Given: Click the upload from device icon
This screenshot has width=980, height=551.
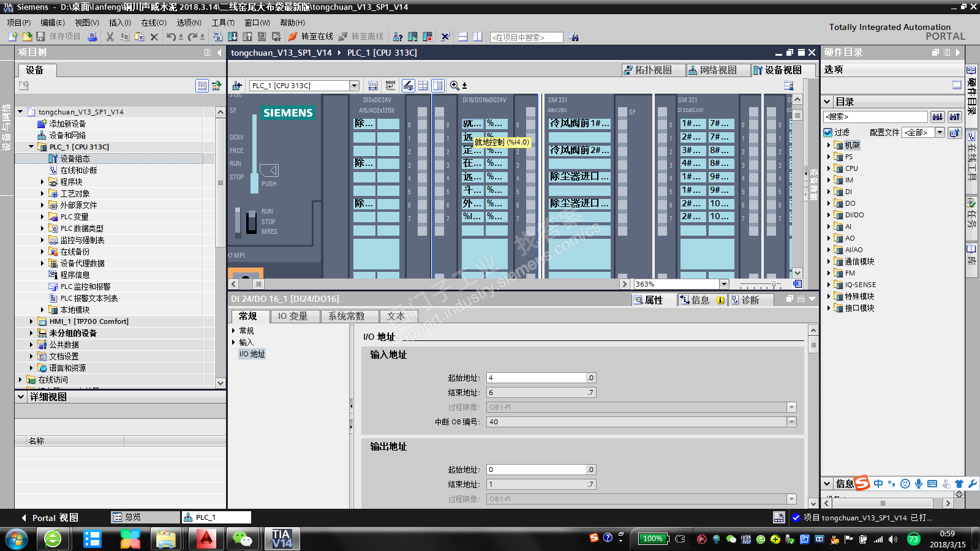Looking at the screenshot, I should click(247, 37).
